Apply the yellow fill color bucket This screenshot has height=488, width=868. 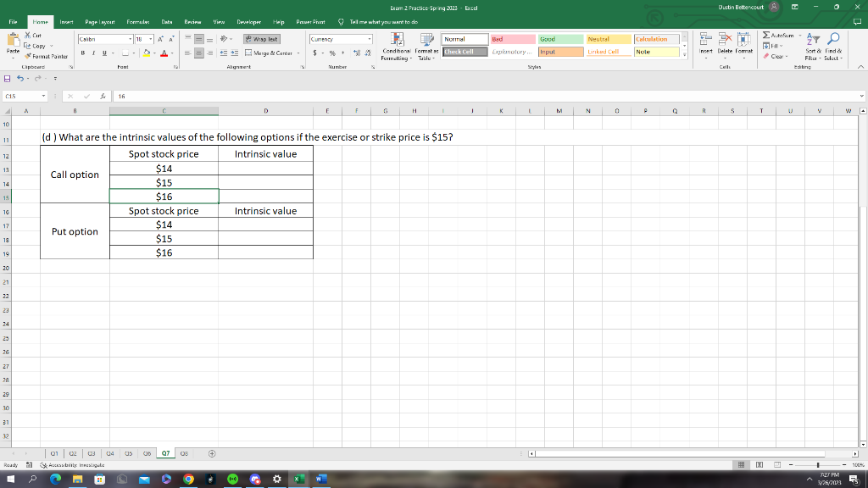[x=147, y=53]
